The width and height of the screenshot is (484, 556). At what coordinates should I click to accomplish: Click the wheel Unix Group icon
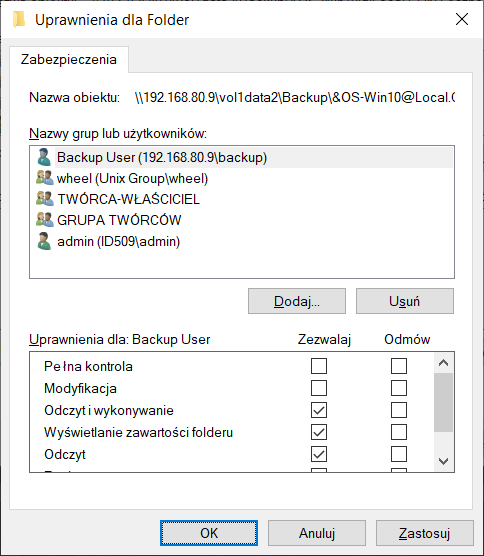pos(45,178)
